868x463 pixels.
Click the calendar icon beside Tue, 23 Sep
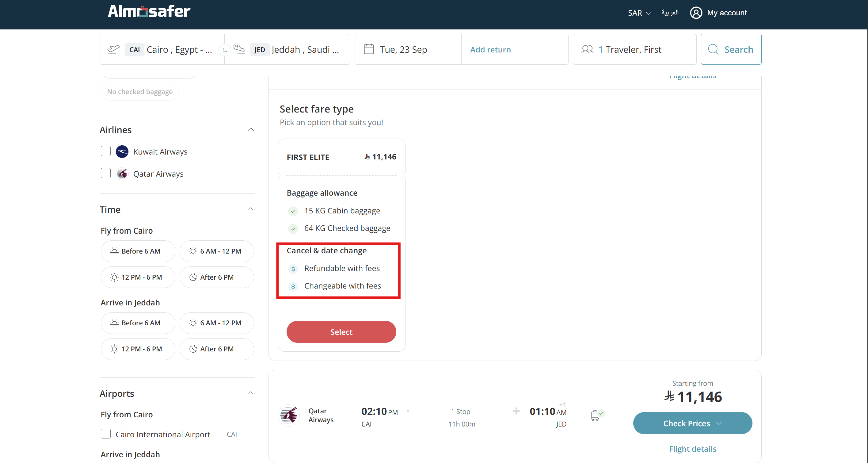click(369, 49)
